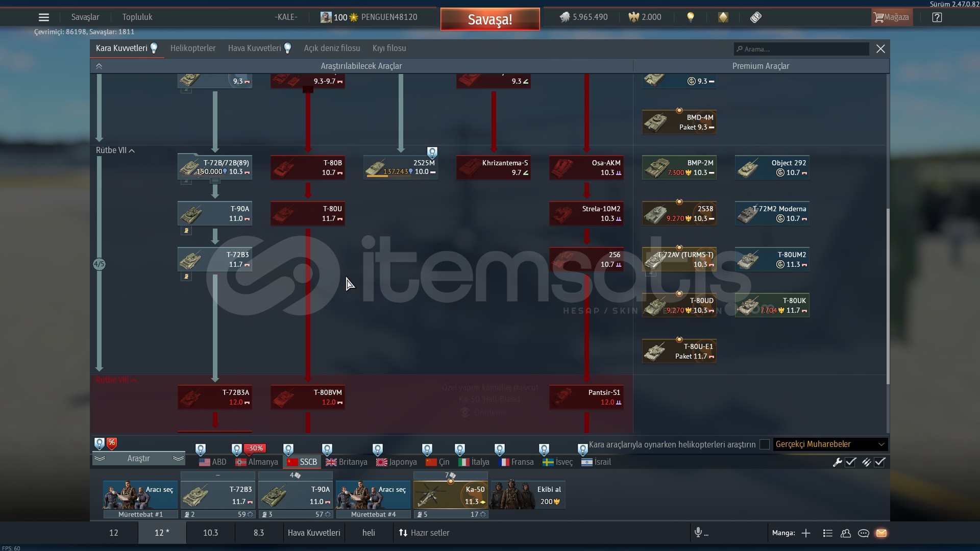The width and height of the screenshot is (980, 551).
Task: Click the Golden Eagles balance 2.000
Action: coord(645,17)
